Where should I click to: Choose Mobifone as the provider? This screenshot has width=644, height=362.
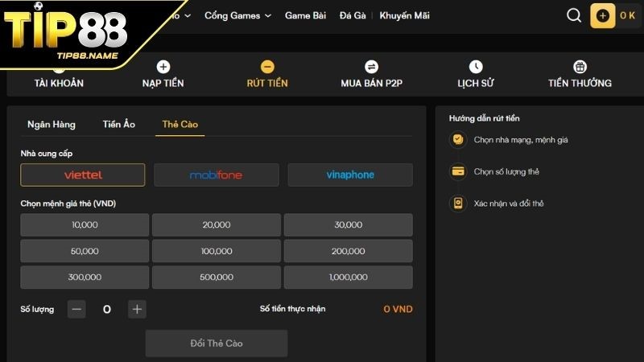[x=217, y=175]
